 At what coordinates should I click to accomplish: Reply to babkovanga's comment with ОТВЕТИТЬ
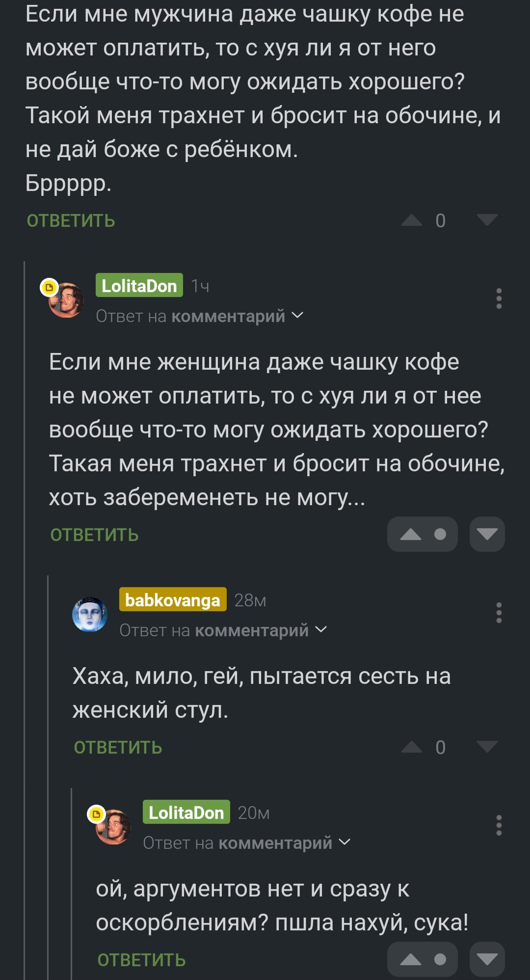(x=118, y=748)
